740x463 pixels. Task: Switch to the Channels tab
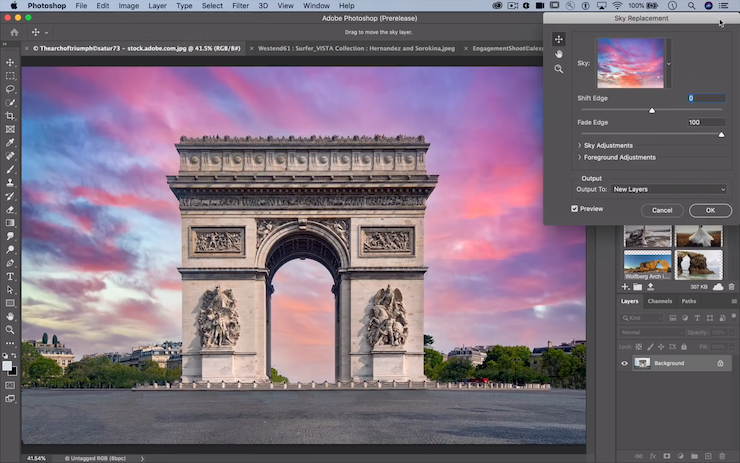(x=660, y=301)
